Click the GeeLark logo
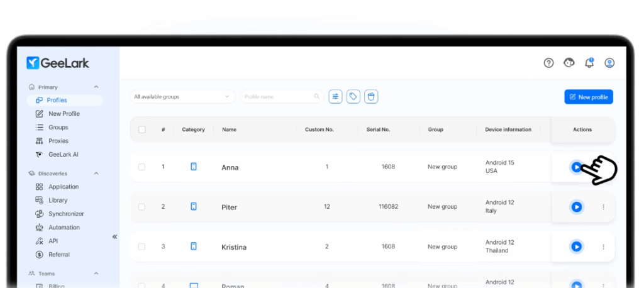 pos(57,63)
